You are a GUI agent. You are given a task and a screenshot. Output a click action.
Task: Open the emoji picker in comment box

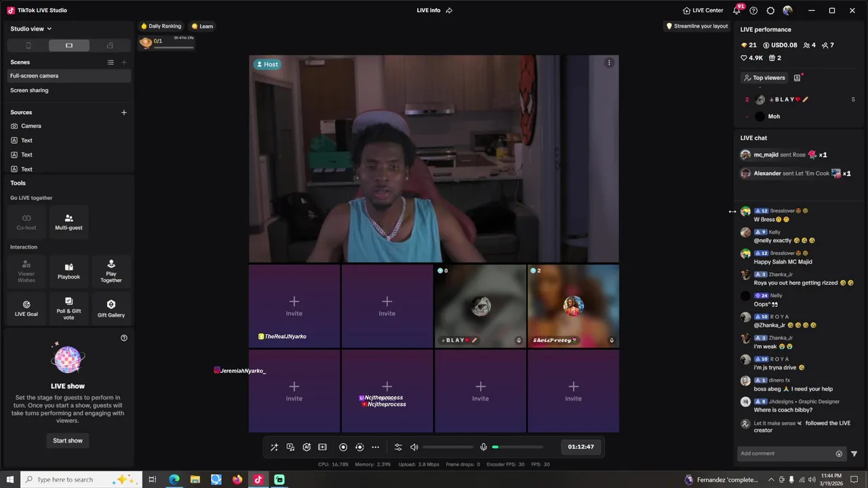coord(839,453)
